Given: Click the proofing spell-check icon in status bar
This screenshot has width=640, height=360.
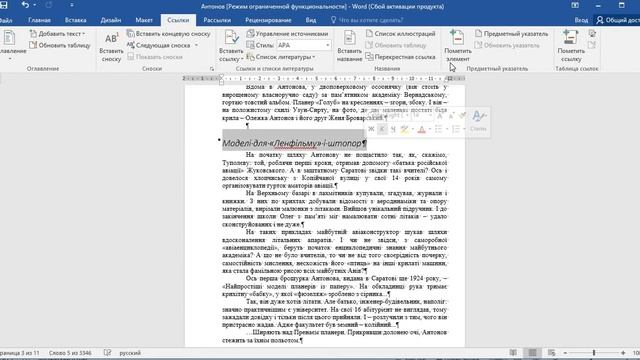Looking at the screenshot, I should pos(107,353).
